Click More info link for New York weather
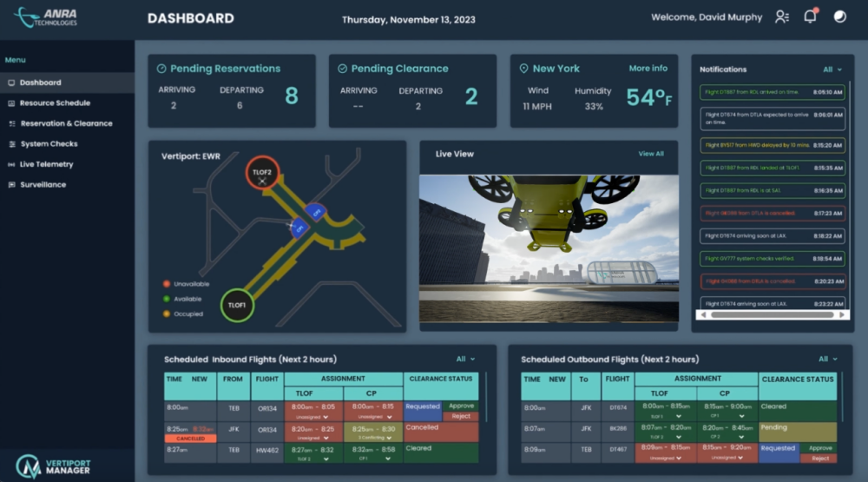This screenshot has width=868, height=482. point(648,69)
